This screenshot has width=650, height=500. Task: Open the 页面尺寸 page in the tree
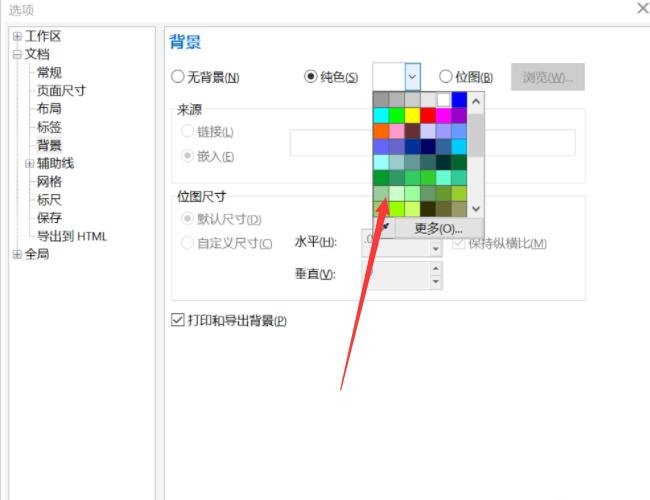tap(61, 90)
